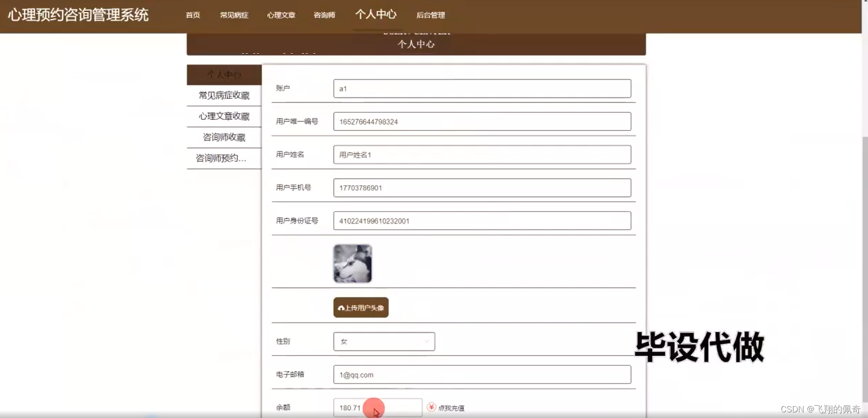The image size is (868, 418).
Task: Select 个人中心 in the left sidebar
Action: 224,75
